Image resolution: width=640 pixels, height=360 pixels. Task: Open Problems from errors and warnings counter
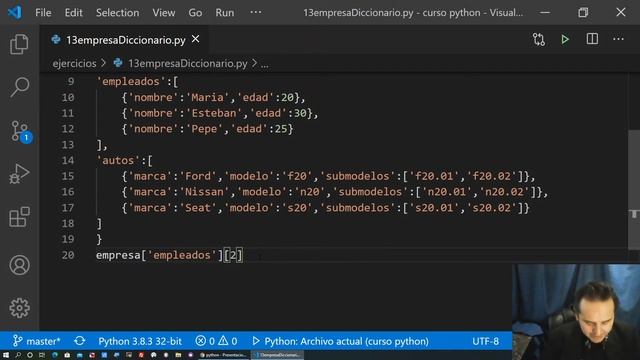coord(216,341)
